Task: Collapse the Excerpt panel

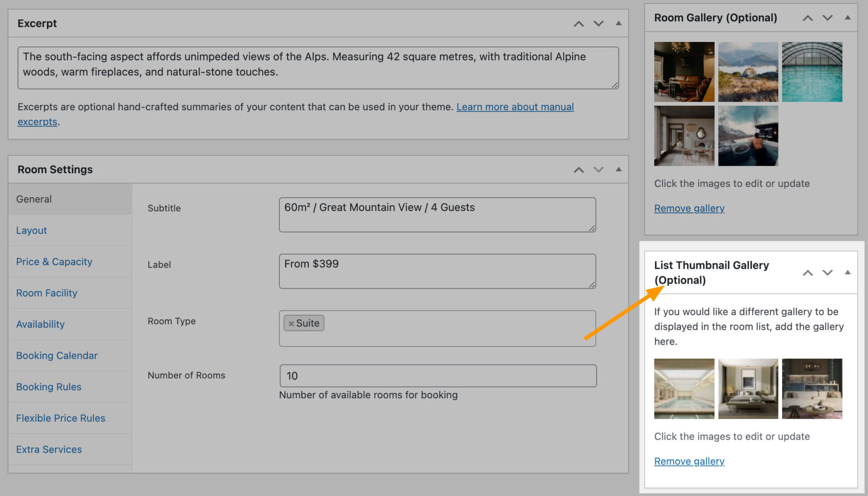Action: tap(618, 23)
